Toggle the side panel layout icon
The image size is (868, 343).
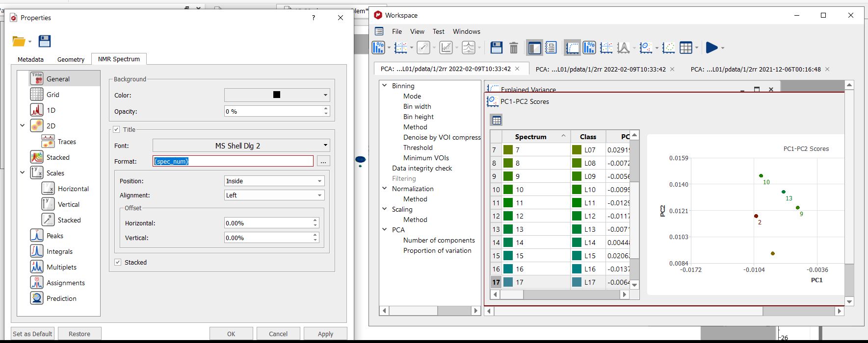(534, 48)
